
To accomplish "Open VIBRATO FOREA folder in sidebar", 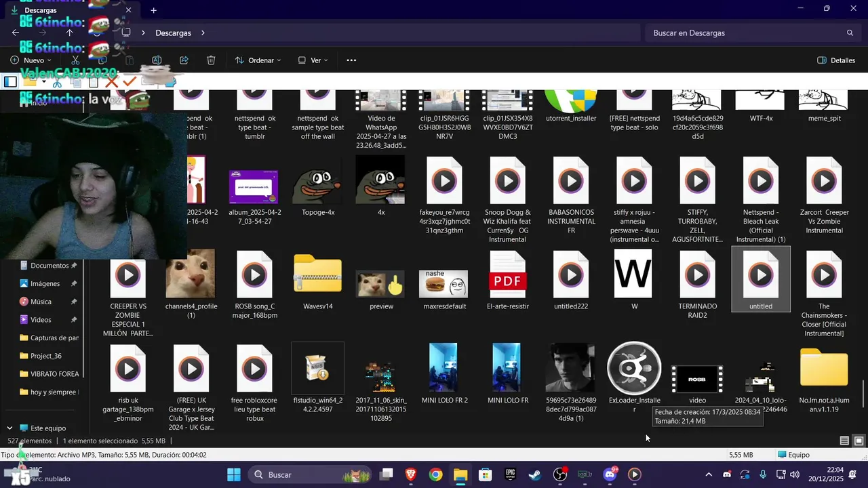I will click(x=47, y=374).
